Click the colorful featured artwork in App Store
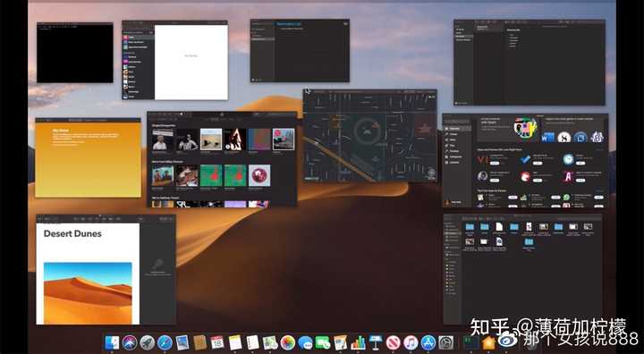Screen dimensions: 644x354 pos(525,128)
